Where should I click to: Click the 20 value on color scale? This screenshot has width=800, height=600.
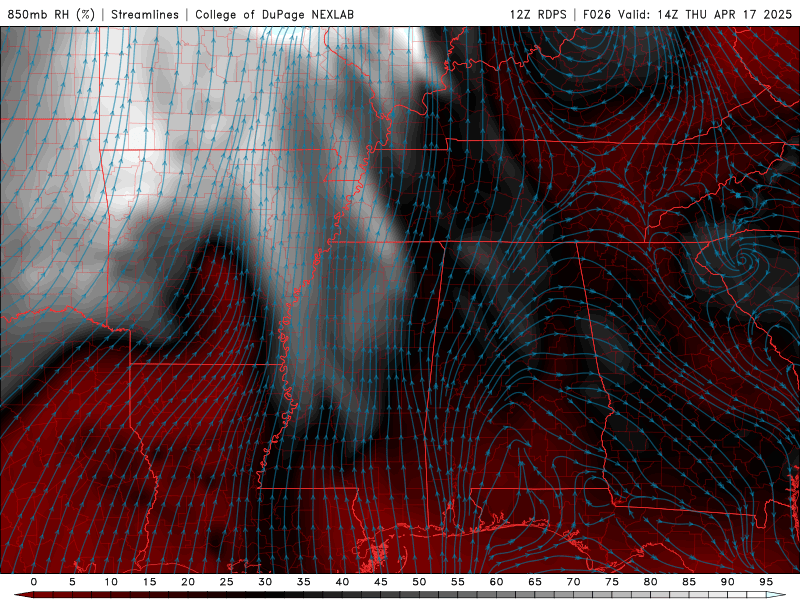188,582
